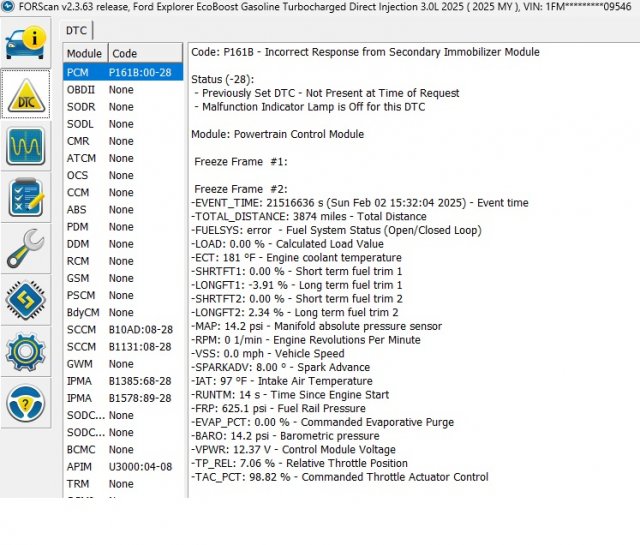This screenshot has width=640, height=545.
Task: Select the SCCM B1131:08-28 code row
Action: [123, 347]
